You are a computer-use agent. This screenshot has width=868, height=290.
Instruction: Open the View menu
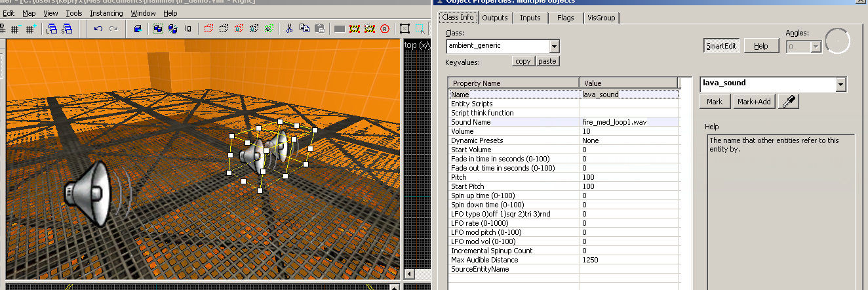click(50, 13)
